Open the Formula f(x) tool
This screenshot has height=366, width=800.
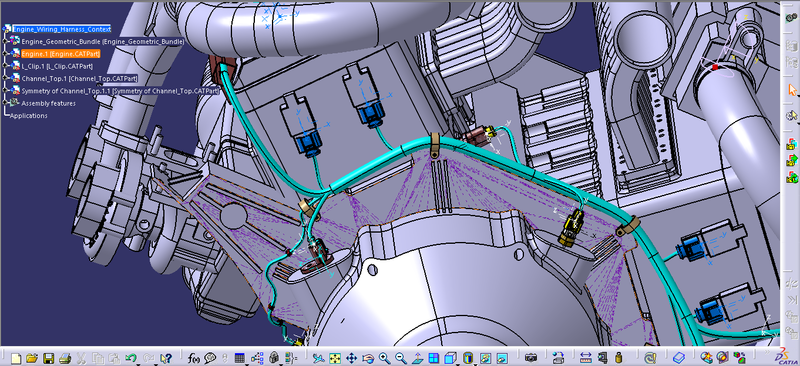coord(194,358)
